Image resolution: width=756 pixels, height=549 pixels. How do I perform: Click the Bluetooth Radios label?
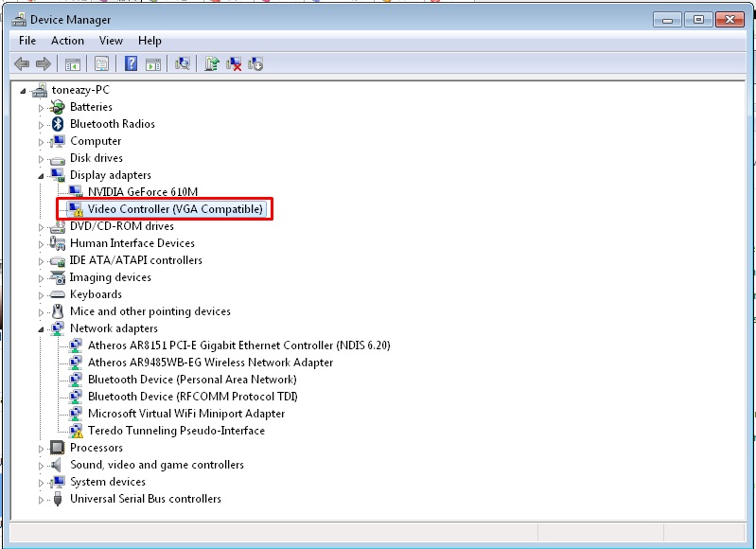113,124
